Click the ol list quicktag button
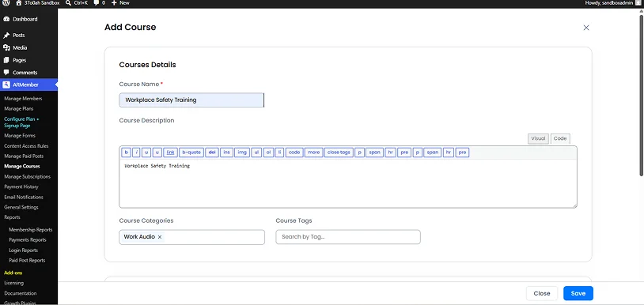 [x=269, y=152]
